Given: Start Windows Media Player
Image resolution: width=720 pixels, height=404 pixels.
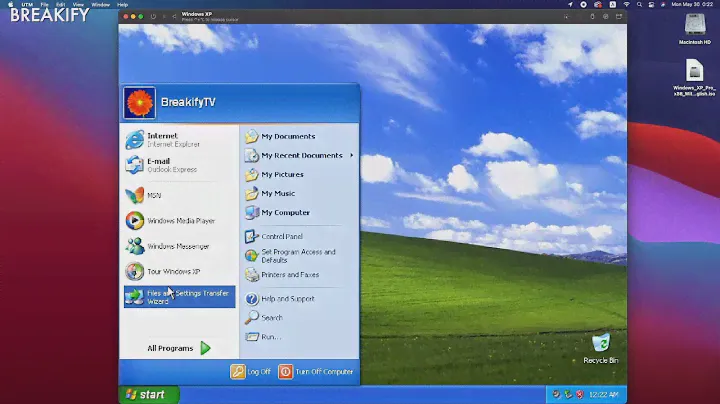Looking at the screenshot, I should [x=180, y=221].
